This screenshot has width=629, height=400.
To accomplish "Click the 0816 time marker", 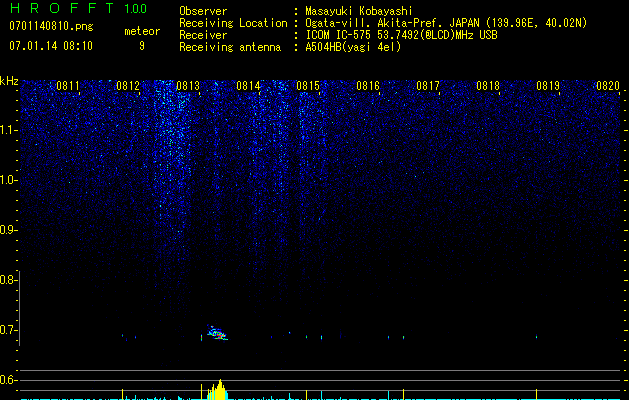I will pos(368,86).
